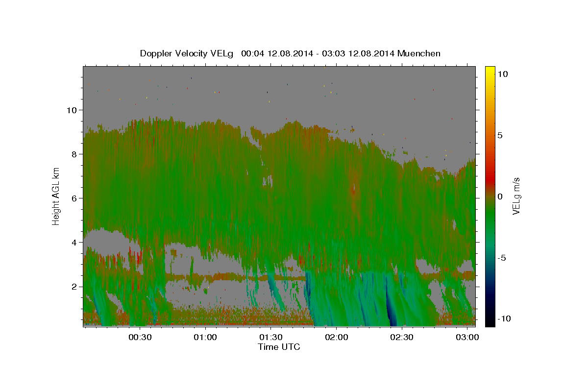Viewport: 588px width, 392px height.
Task: Click the plot title 'Doppler Velocity VELg'
Action: (x=186, y=53)
